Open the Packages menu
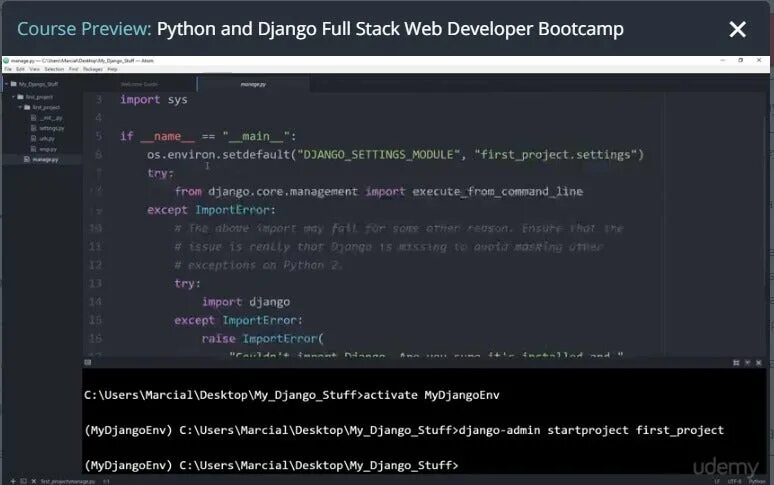The height and width of the screenshot is (485, 774). pyautogui.click(x=93, y=69)
